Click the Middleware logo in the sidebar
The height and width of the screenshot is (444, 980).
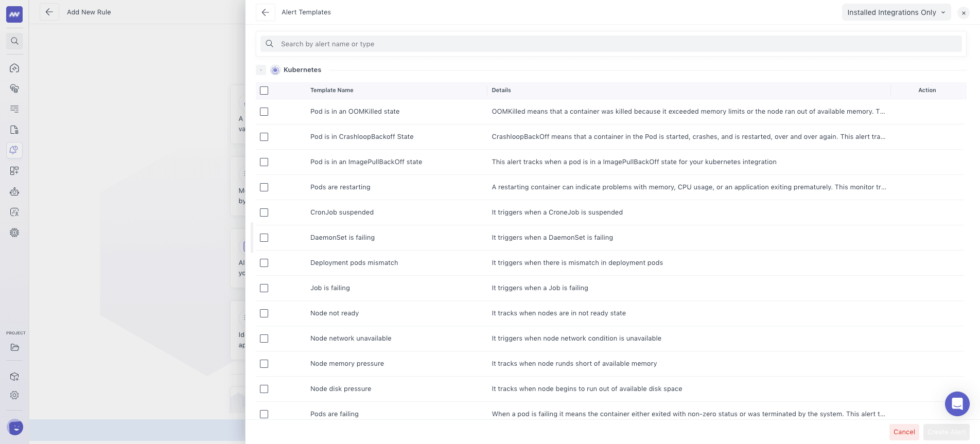click(x=14, y=14)
